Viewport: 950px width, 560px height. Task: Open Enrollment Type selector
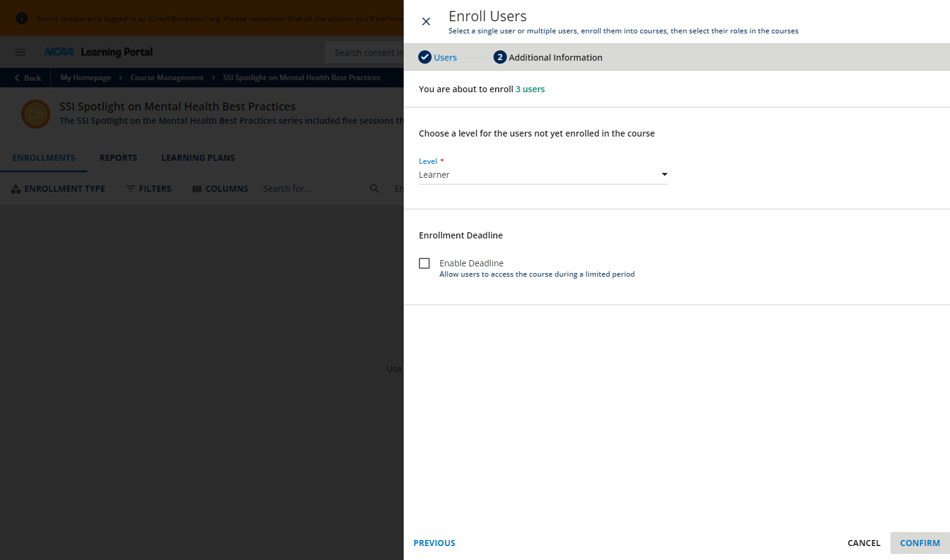pos(58,189)
